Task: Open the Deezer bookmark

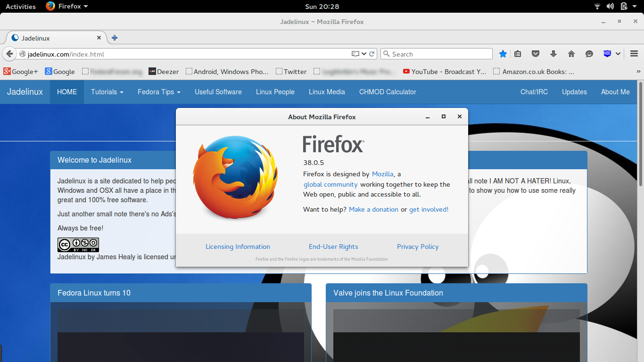Action: [164, 72]
